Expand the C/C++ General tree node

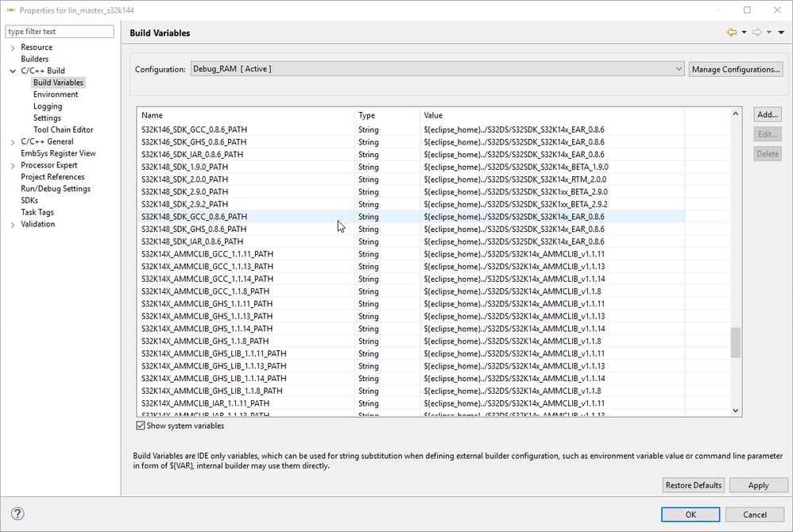pyautogui.click(x=13, y=142)
